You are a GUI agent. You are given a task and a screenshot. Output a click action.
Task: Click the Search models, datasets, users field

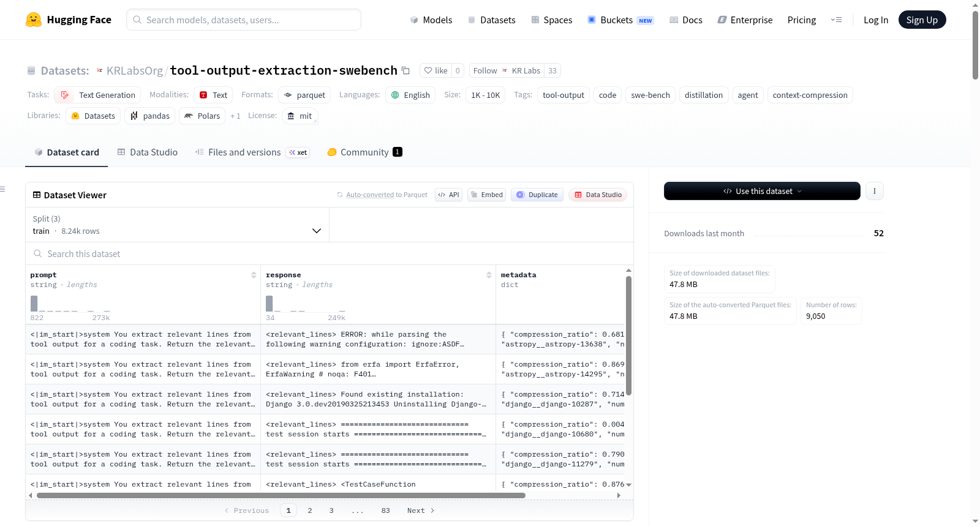pos(244,20)
